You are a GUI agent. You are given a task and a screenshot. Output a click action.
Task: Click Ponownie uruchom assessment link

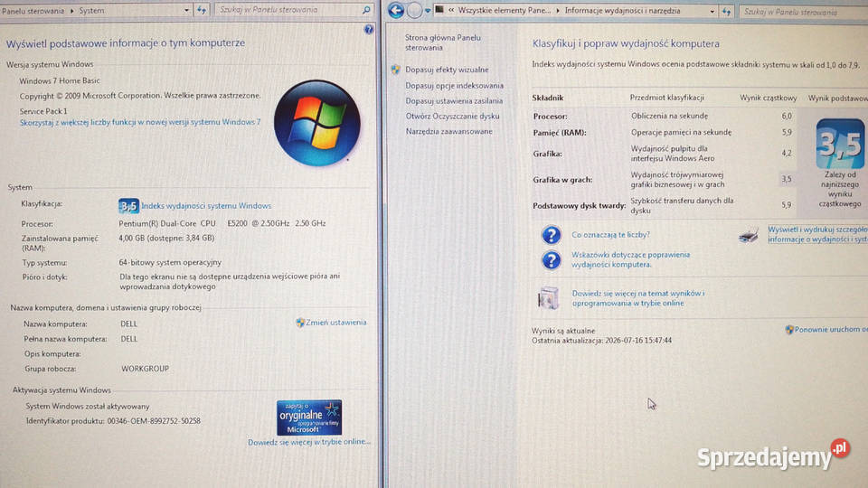[831, 329]
